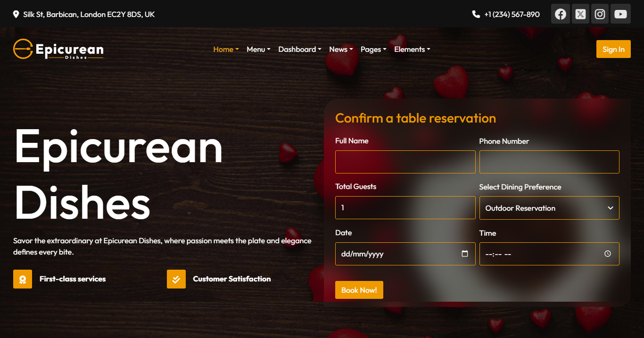Open the News nav menu
Screen dimensions: 644x338
point(340,49)
